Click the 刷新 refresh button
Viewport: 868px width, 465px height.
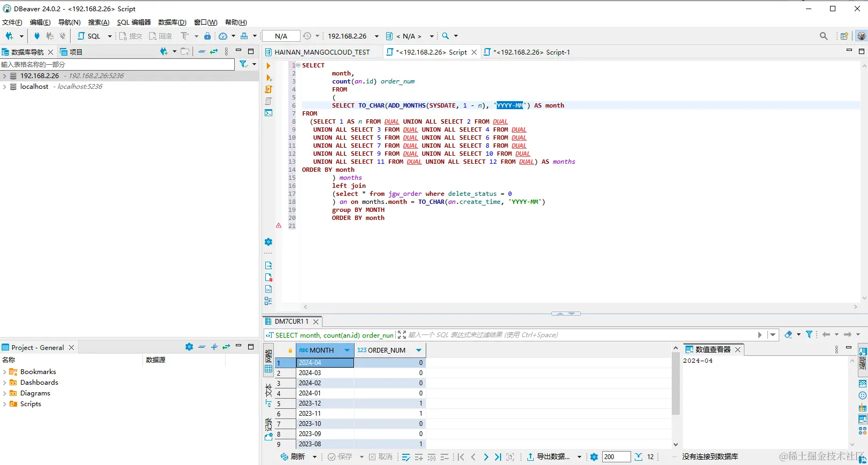point(293,456)
